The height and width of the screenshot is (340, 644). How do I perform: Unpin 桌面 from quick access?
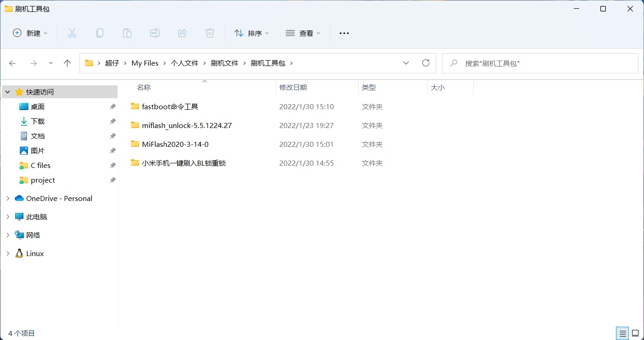[113, 106]
